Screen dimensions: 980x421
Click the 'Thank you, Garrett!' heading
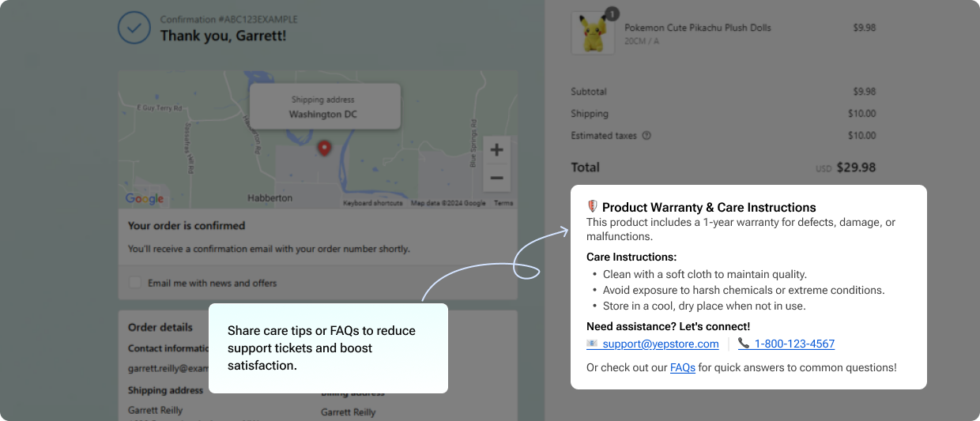pyautogui.click(x=223, y=36)
